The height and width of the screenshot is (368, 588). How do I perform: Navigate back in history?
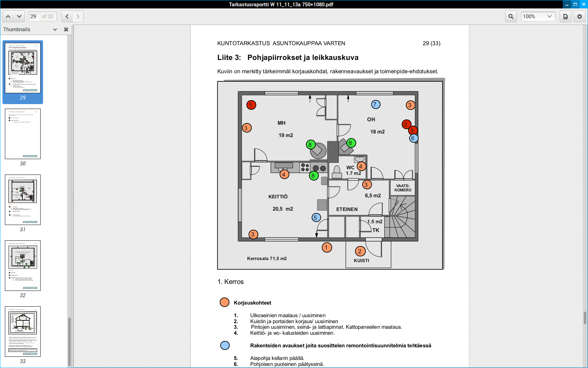click(x=67, y=16)
